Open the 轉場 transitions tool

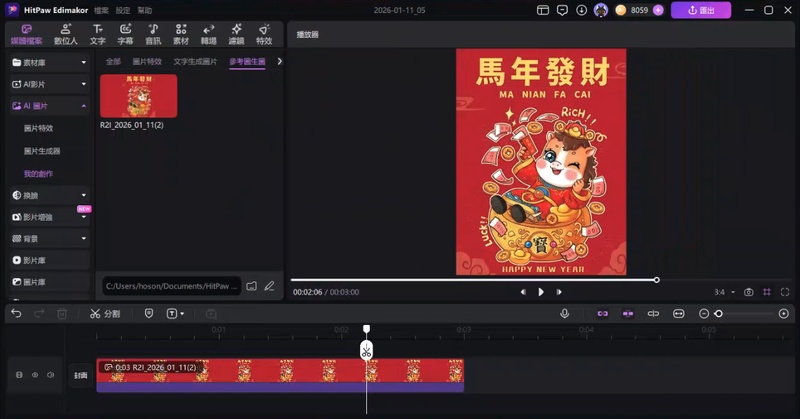click(208, 34)
